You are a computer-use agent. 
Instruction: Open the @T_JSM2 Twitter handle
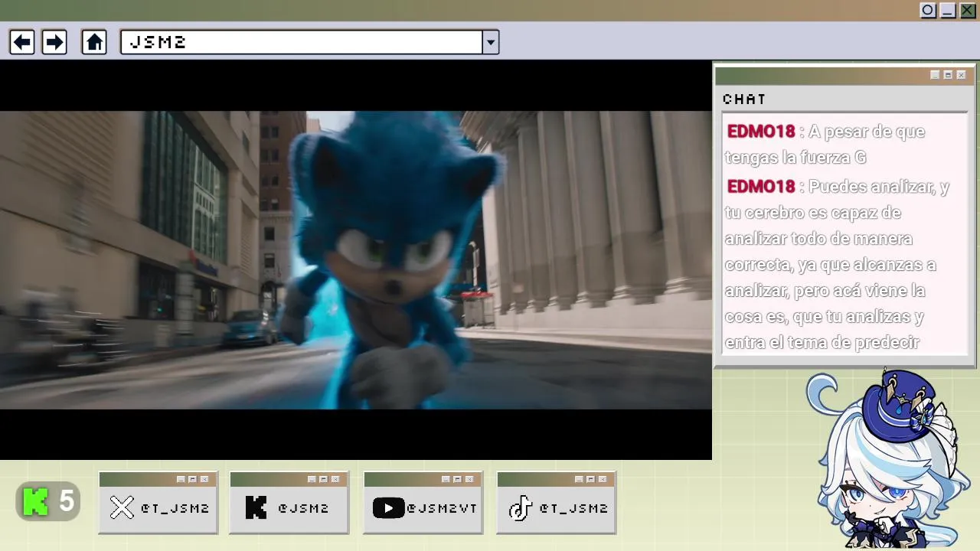[x=175, y=508]
